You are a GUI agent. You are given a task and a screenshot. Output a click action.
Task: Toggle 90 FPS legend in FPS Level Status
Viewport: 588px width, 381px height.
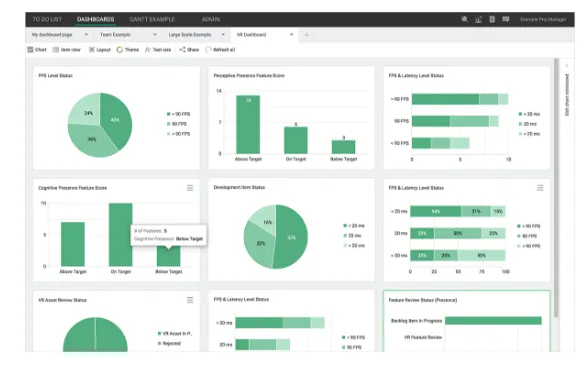point(177,124)
